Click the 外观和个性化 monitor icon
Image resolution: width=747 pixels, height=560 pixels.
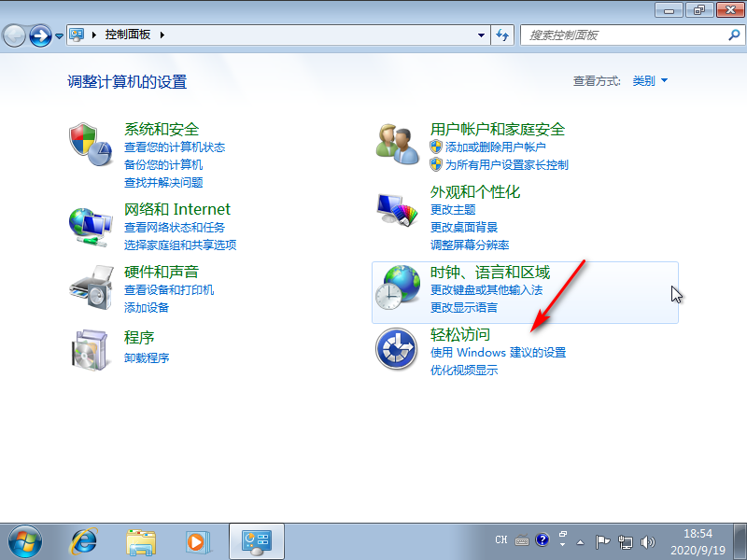[x=395, y=207]
